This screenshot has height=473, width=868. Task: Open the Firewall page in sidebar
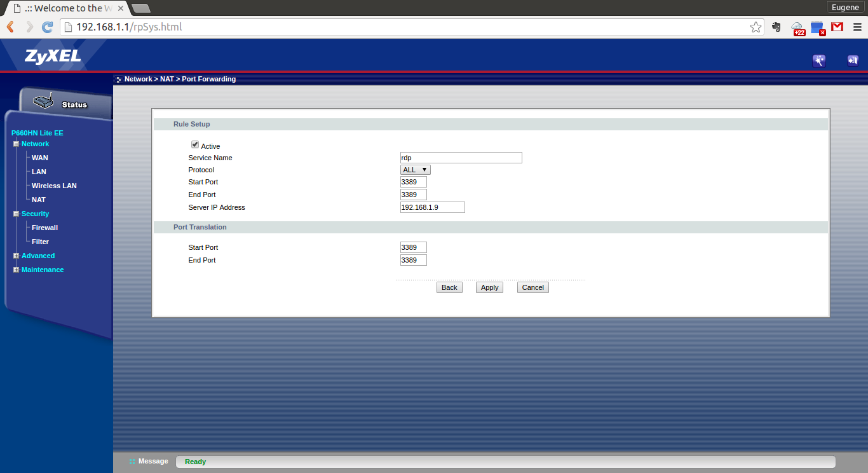coord(44,228)
